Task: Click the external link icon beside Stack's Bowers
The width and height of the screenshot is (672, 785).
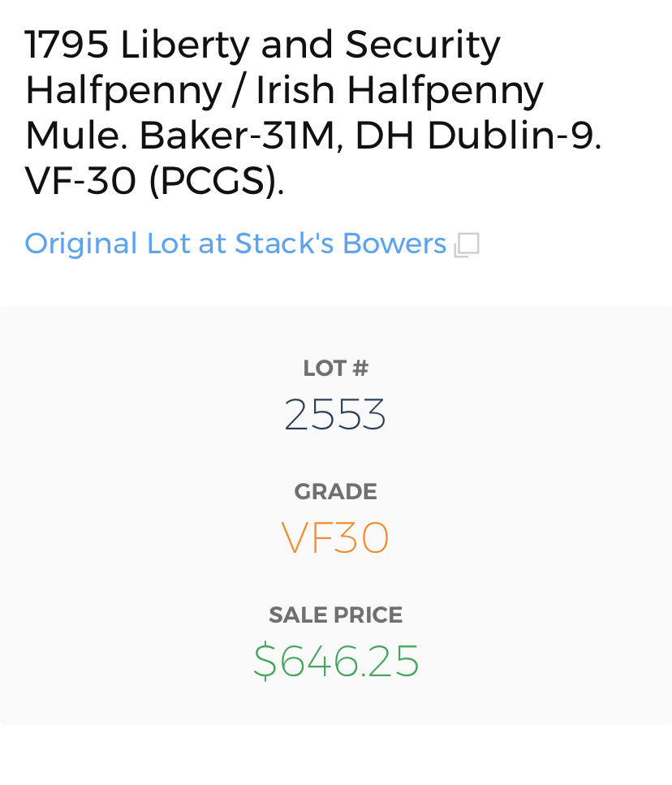Action: tap(467, 244)
